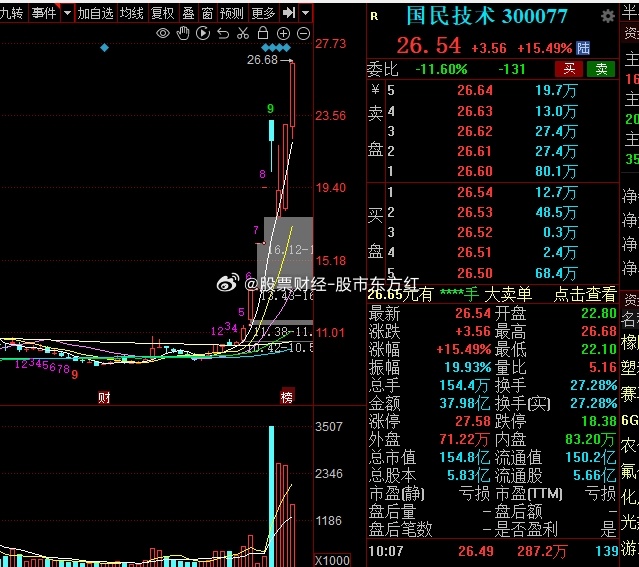Click the 点击查看 link
Viewport: 639px width, 567px height.
585,294
